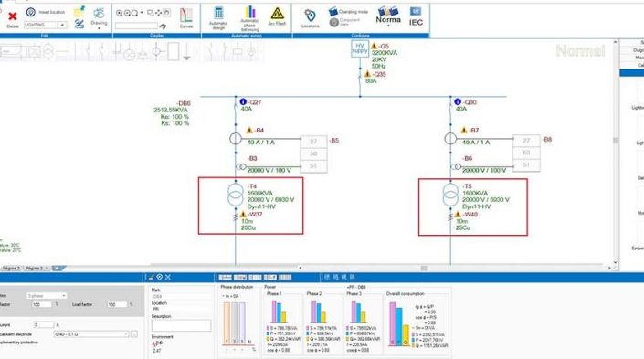Open the earth electrode GND combo box

(x=91, y=334)
